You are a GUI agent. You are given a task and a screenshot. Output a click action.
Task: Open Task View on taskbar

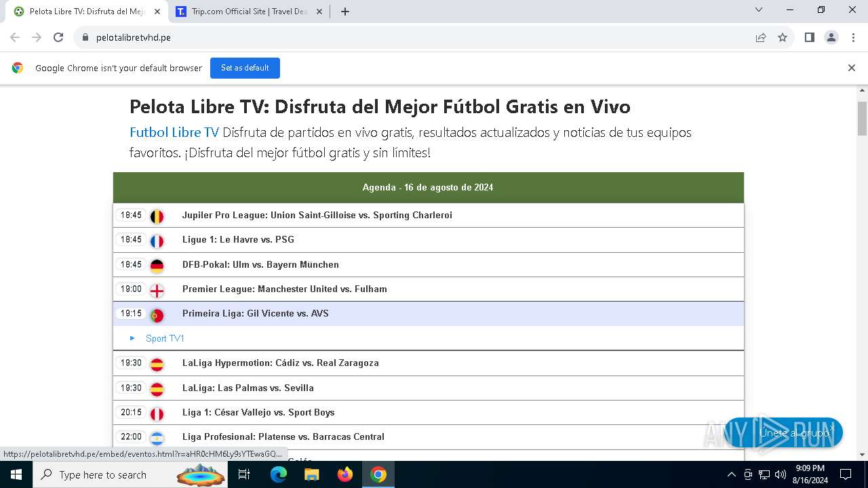(244, 474)
